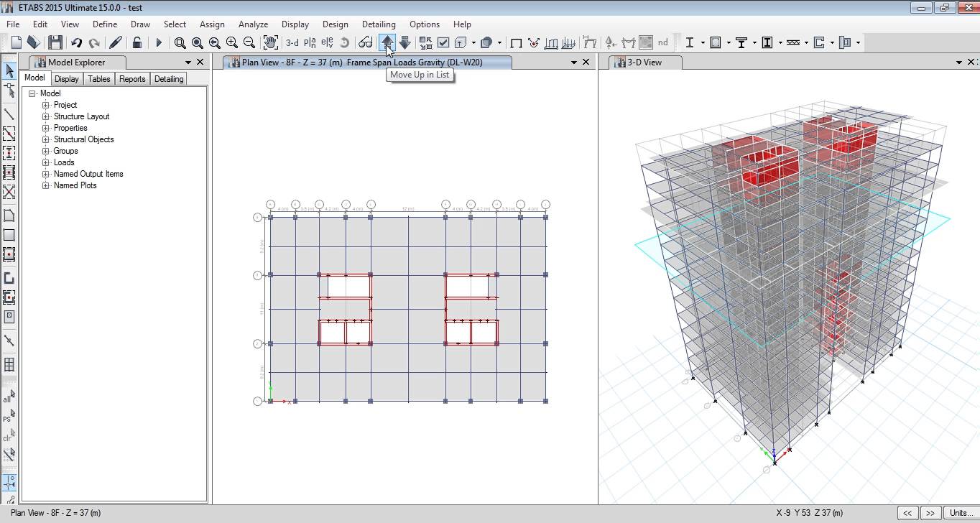This screenshot has height=523, width=980.
Task: Select the 3-D View window tab
Action: click(x=645, y=63)
